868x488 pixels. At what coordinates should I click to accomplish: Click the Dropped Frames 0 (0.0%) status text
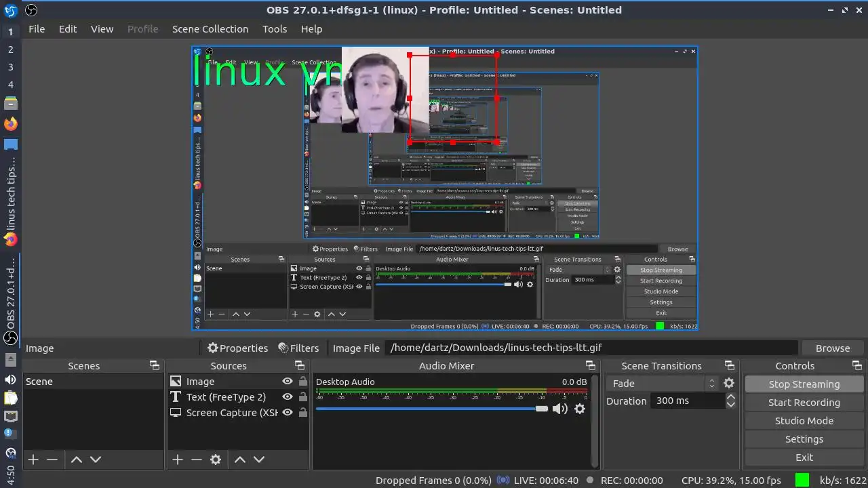[433, 481]
